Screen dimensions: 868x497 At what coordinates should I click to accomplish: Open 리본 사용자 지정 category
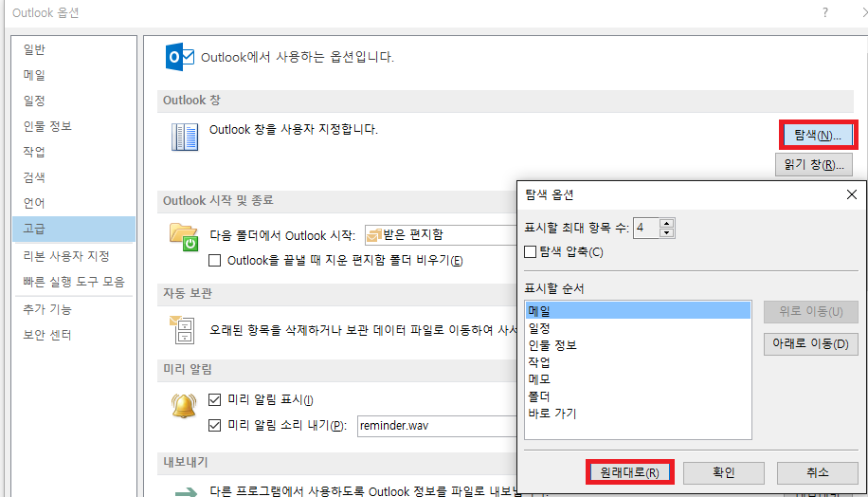(74, 256)
